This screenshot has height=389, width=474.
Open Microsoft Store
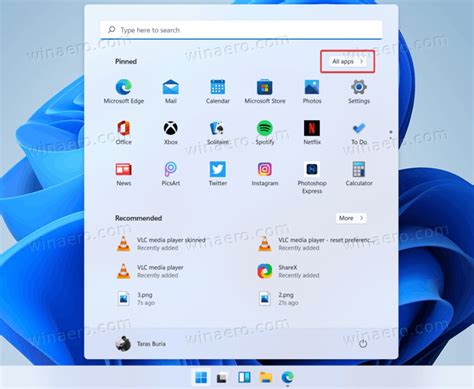[265, 91]
